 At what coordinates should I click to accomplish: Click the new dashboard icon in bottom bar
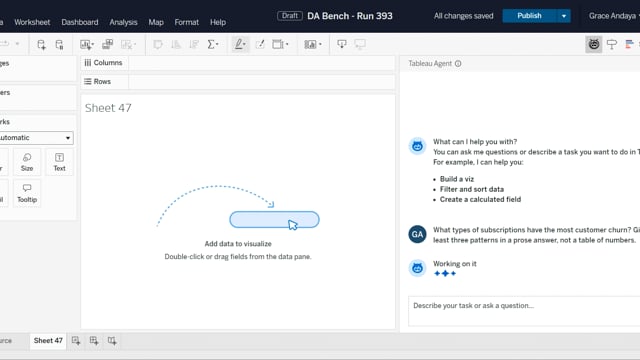tap(94, 340)
